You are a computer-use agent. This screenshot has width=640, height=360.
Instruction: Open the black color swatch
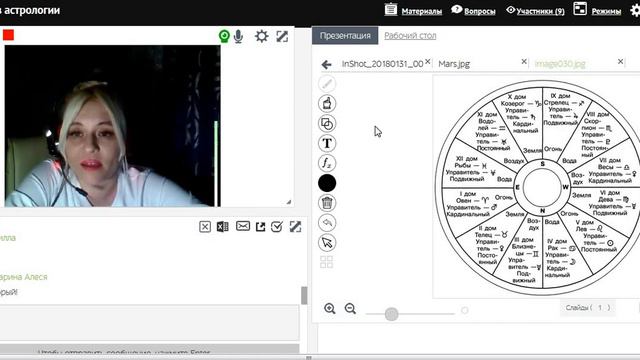[327, 183]
